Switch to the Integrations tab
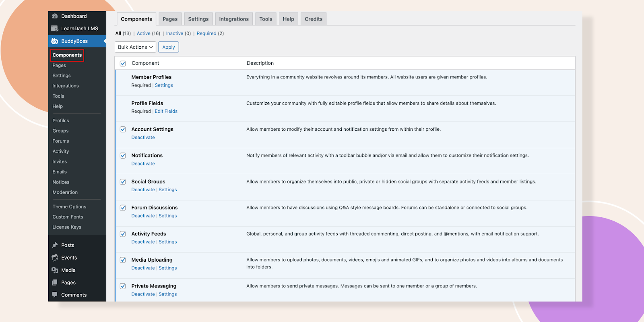This screenshot has width=644, height=322. [x=234, y=19]
